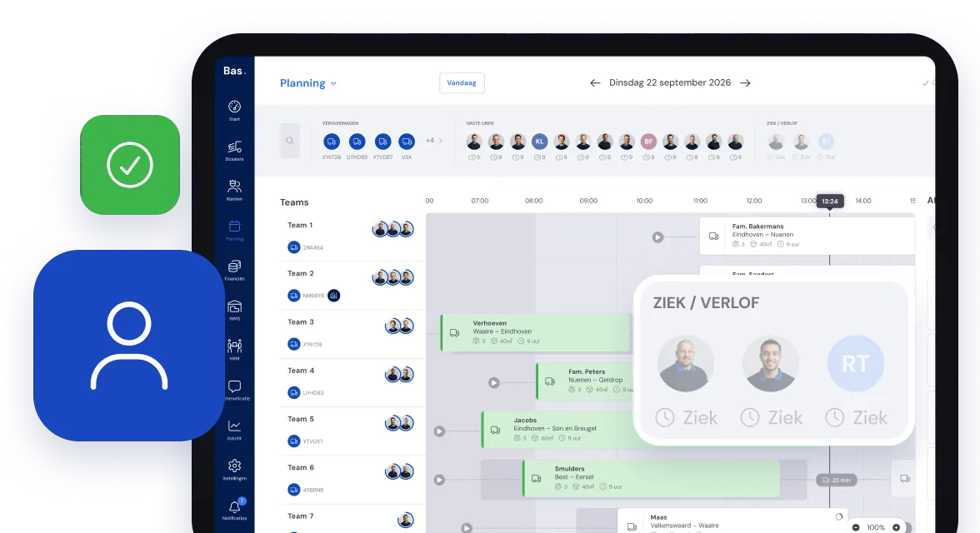Open the Inzicht chart icon
The height and width of the screenshot is (533, 980).
tap(234, 426)
